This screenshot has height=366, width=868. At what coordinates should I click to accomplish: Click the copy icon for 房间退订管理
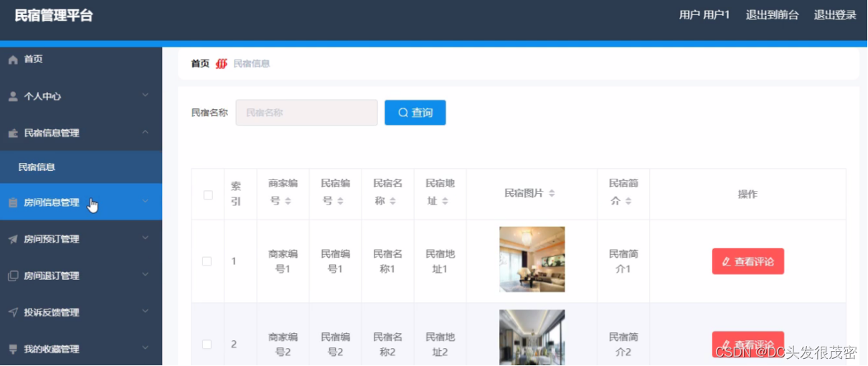(13, 276)
